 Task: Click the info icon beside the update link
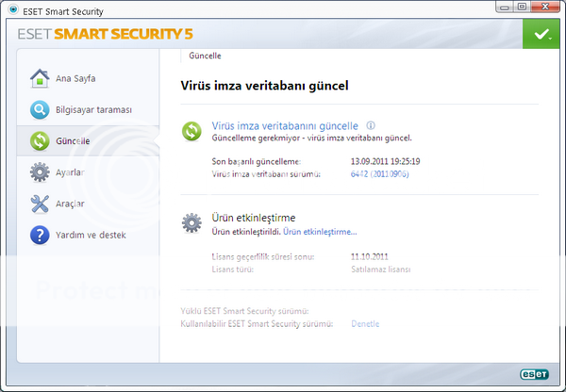point(371,125)
